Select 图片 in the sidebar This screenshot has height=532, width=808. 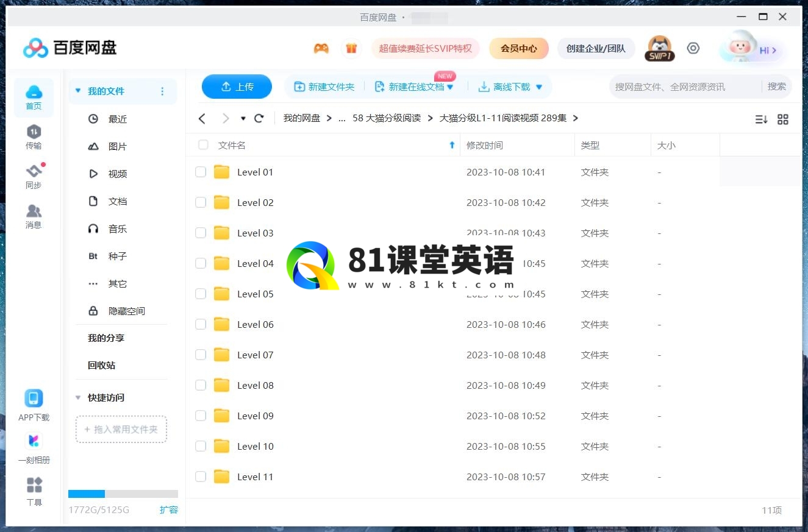118,146
